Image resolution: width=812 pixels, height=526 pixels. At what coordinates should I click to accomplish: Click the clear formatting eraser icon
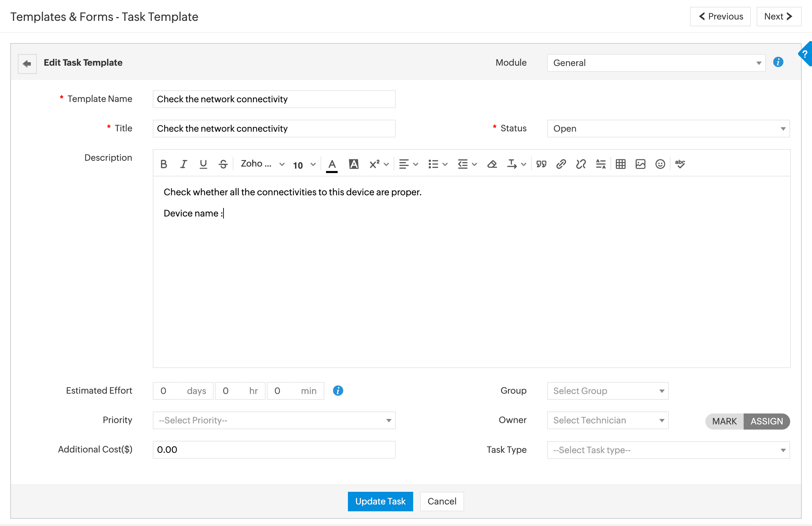pos(492,164)
